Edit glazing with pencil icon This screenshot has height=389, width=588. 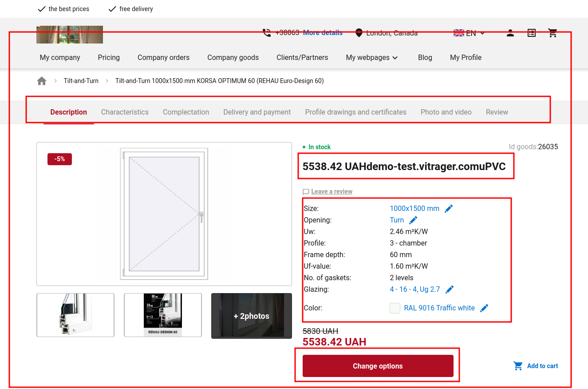coord(450,290)
